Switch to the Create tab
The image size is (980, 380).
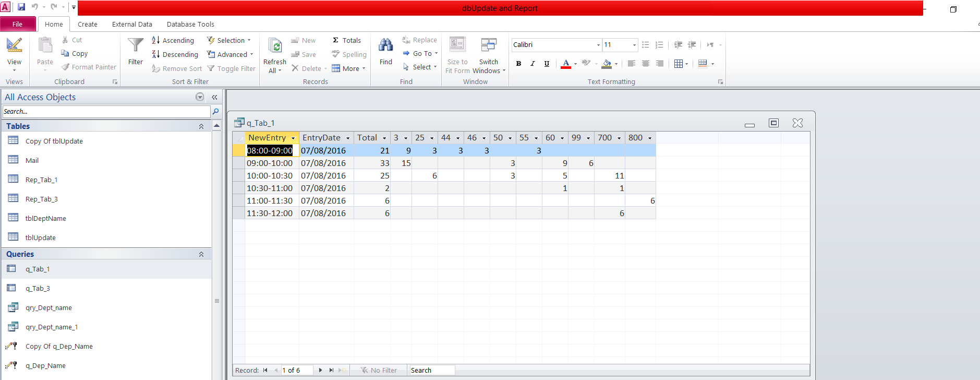(x=88, y=24)
